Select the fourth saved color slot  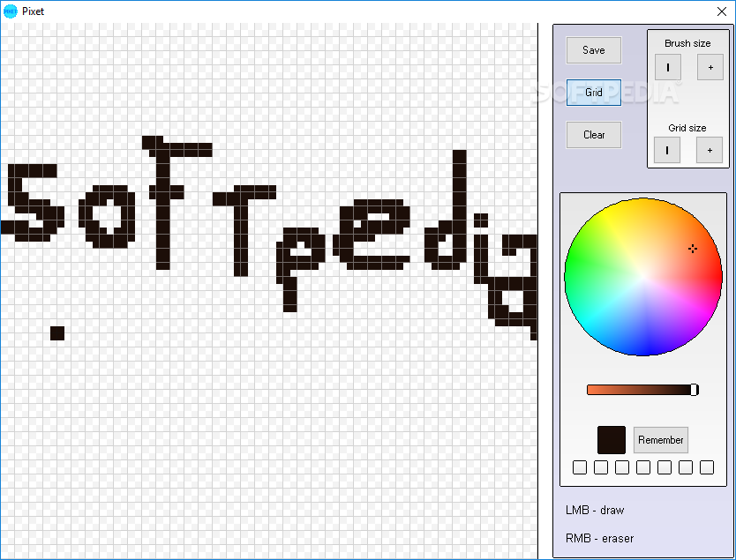tap(643, 467)
